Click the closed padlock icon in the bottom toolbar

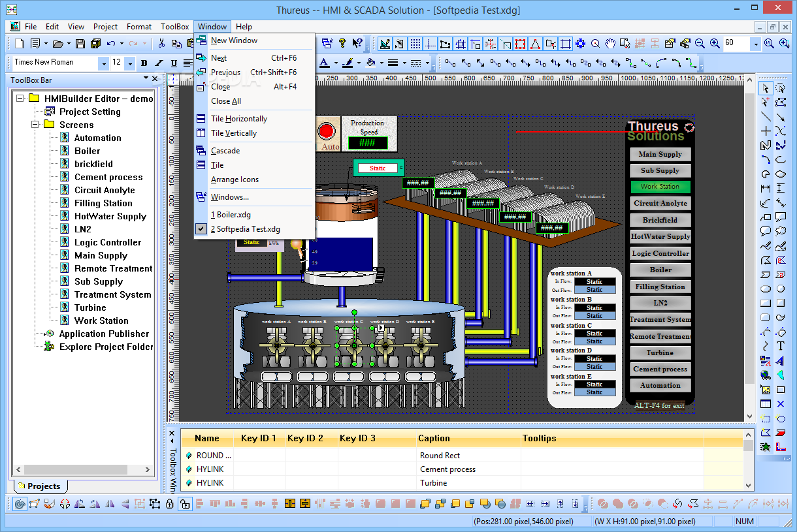tap(170, 504)
